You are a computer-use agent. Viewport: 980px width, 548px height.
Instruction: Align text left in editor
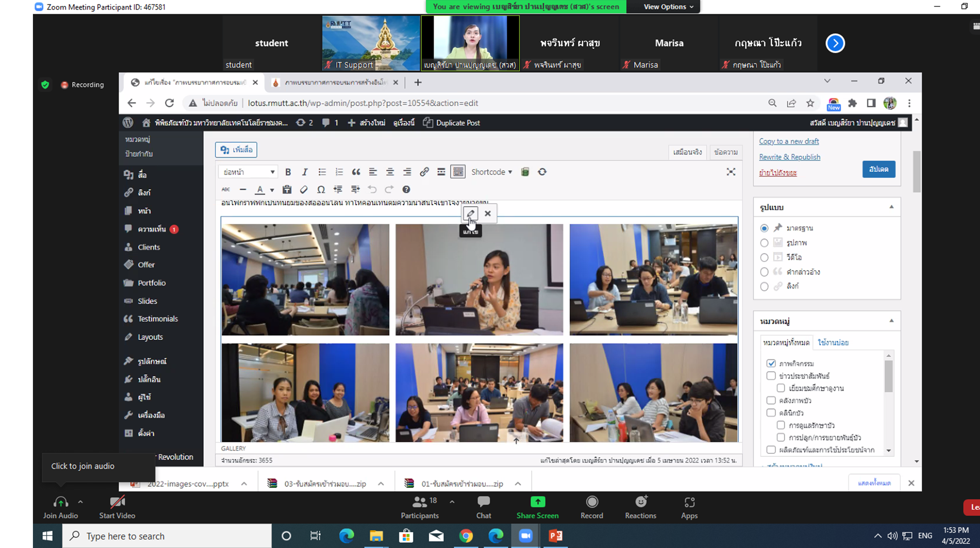[373, 172]
